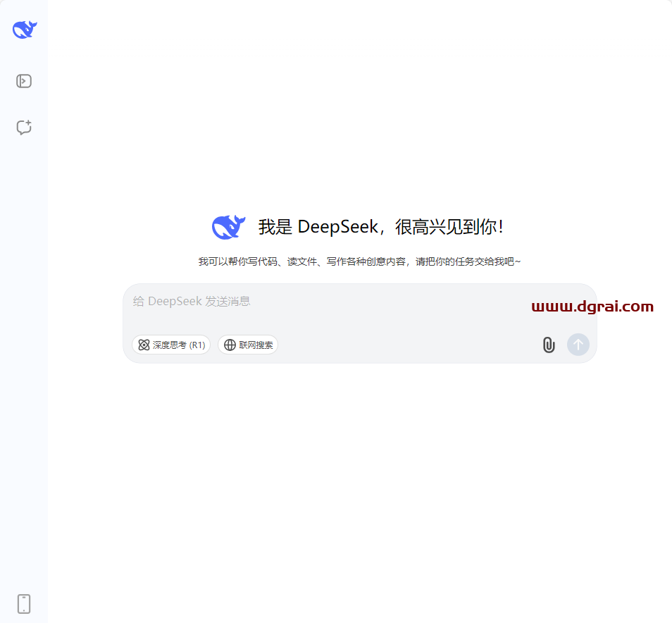672x623 pixels.
Task: Click the large whale logo beside the greeting
Action: [228, 227]
